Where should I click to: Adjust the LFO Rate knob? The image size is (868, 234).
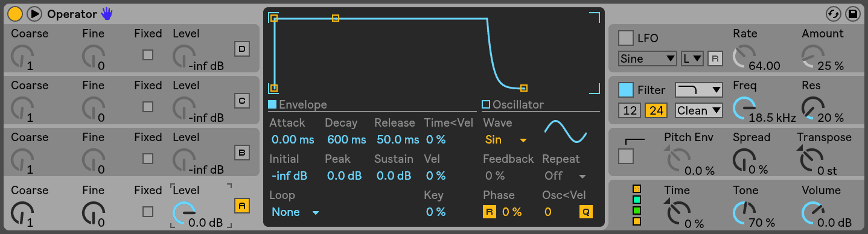[x=744, y=57]
